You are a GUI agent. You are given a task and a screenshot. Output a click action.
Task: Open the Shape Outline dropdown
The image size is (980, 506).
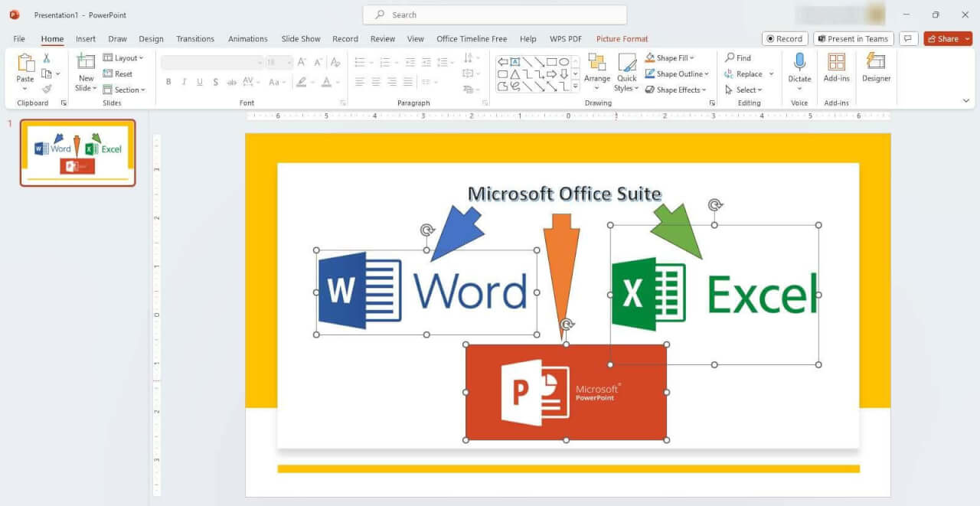click(677, 73)
